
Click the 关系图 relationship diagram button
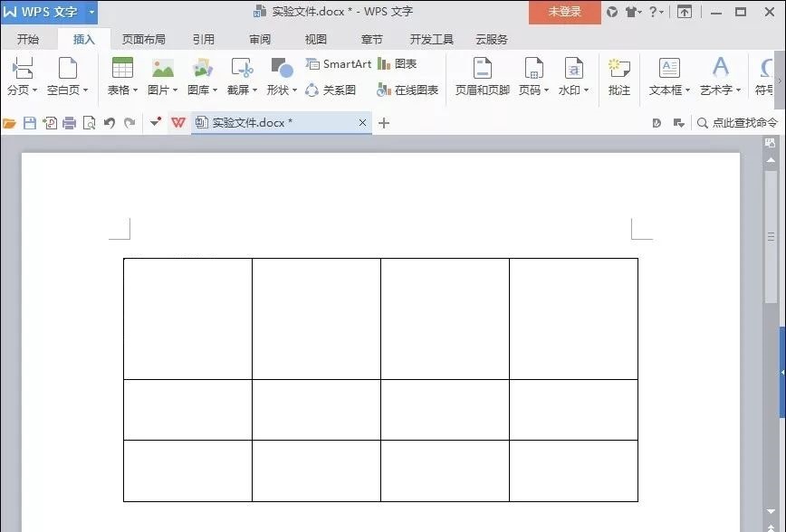point(331,90)
